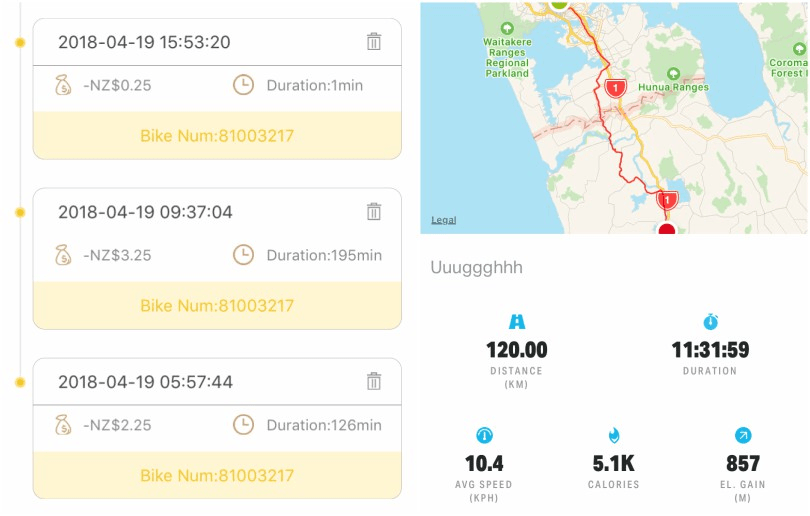
Task: Click the Uuuggghhh workout title
Action: click(476, 268)
